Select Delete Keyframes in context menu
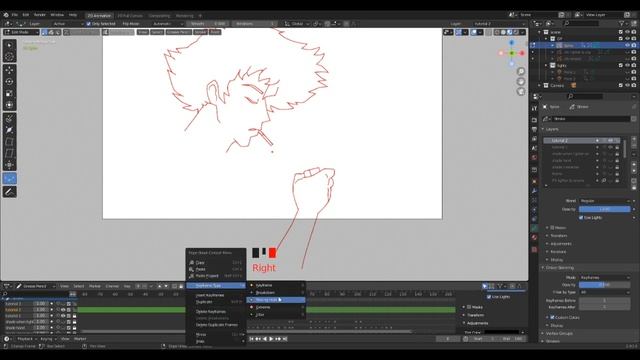Screen dimensions: 640x360 (211, 311)
